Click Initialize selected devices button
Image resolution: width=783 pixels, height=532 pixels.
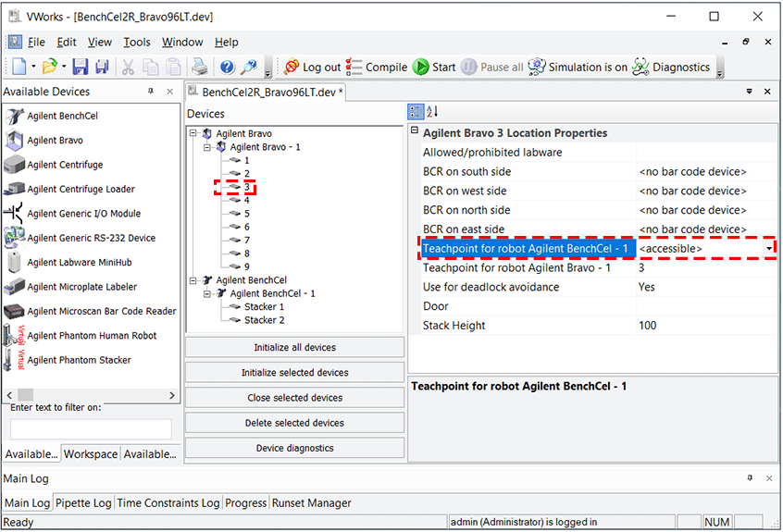pos(294,372)
